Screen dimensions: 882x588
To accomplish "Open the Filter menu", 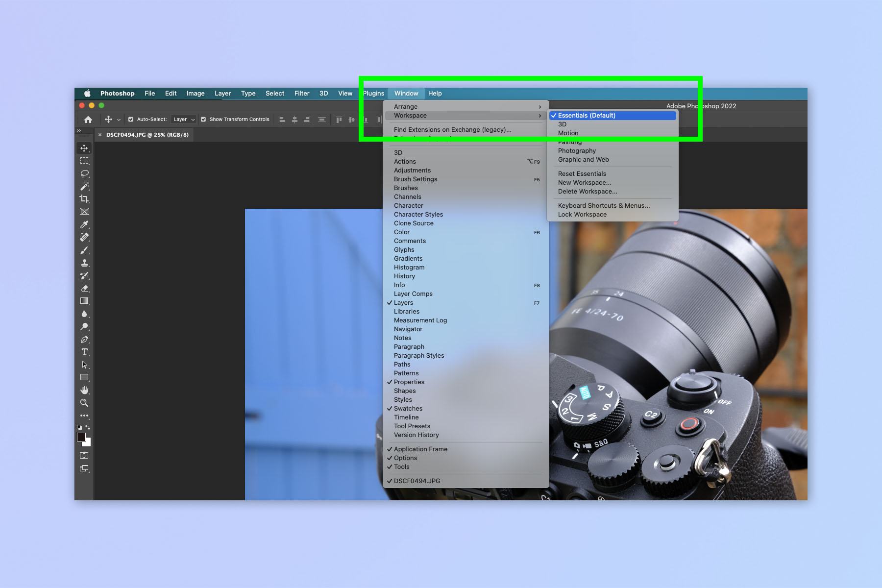I will pyautogui.click(x=302, y=94).
